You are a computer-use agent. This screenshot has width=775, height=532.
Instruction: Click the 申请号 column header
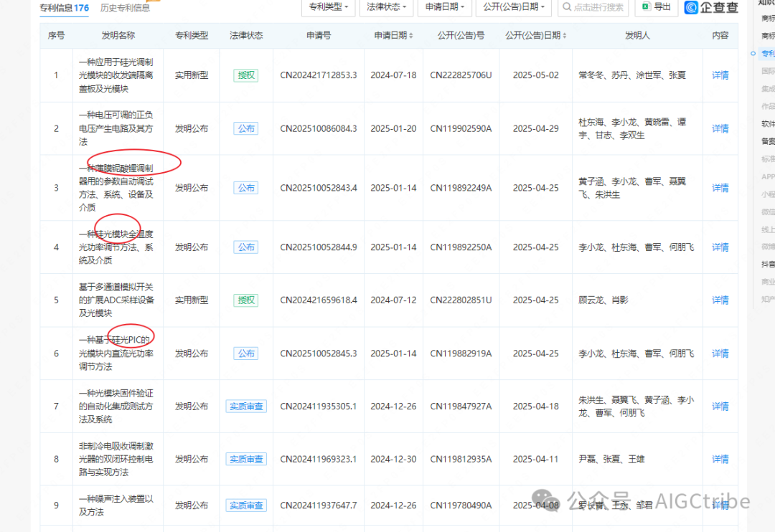coord(319,36)
